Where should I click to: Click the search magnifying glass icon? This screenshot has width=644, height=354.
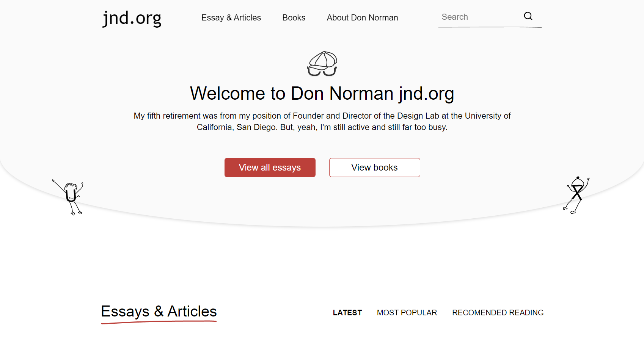coord(528,16)
